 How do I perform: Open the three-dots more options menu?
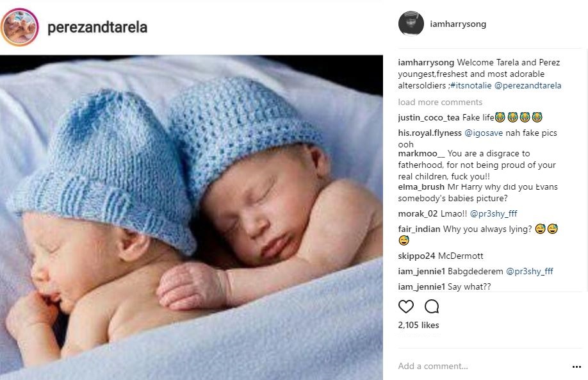(576, 367)
